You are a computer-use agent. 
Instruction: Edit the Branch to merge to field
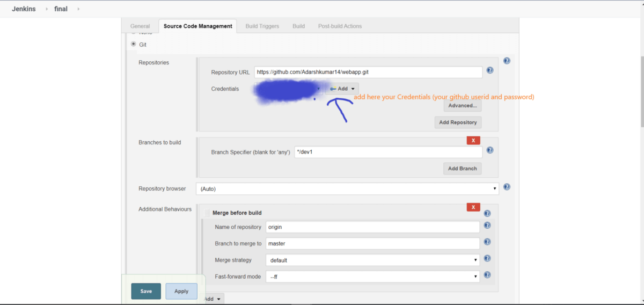(x=372, y=243)
